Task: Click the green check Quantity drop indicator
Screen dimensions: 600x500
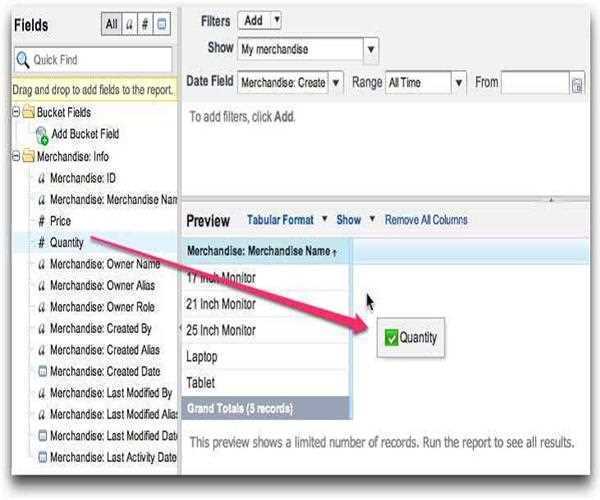Action: [x=392, y=338]
